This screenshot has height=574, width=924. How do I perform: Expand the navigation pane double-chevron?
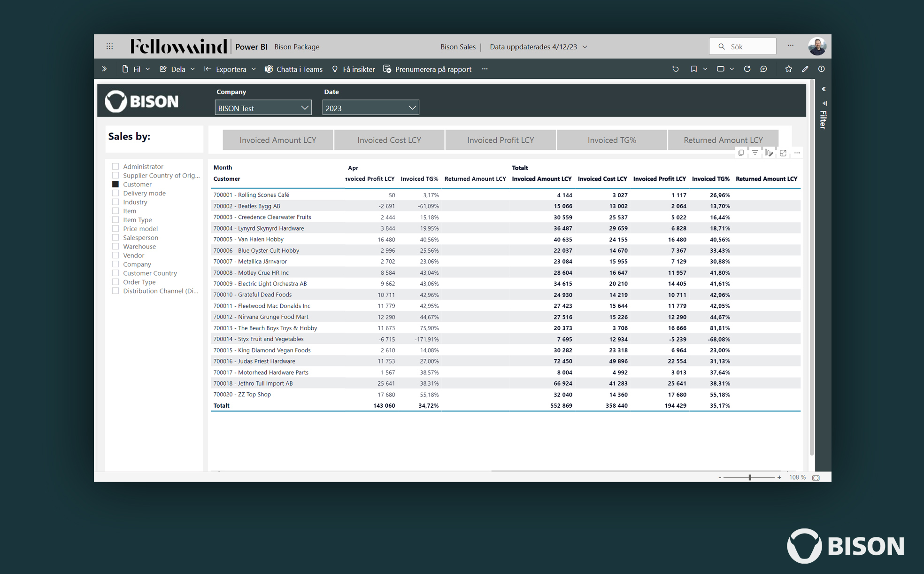pyautogui.click(x=104, y=69)
